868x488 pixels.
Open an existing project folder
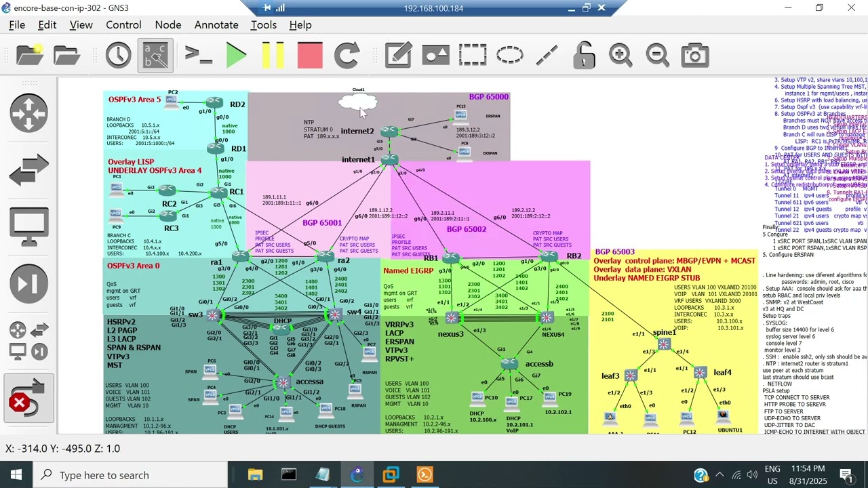66,55
